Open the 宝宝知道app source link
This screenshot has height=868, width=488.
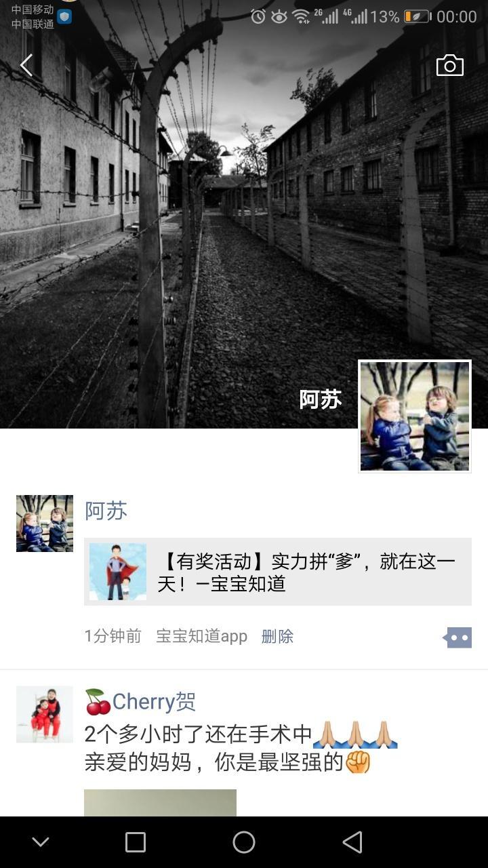click(201, 636)
